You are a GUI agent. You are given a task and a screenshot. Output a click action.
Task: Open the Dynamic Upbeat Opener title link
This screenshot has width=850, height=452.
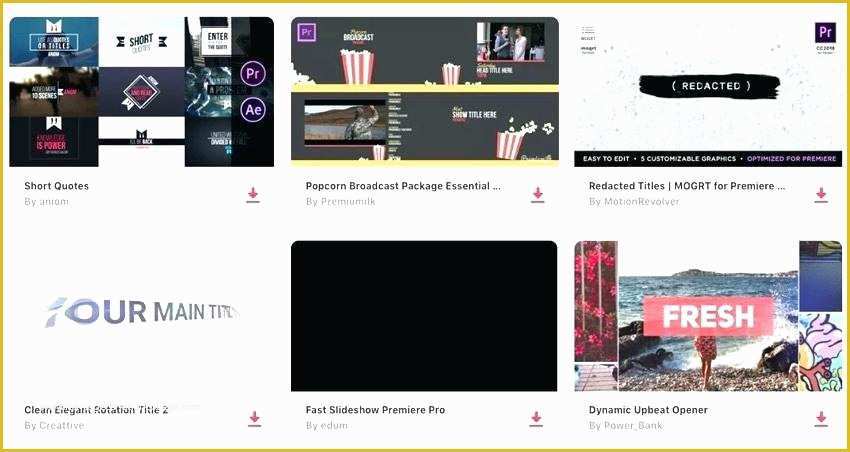pos(648,410)
